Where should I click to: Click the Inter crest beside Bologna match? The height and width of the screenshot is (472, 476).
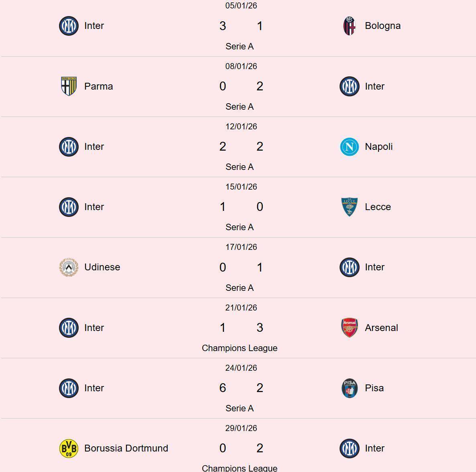(x=69, y=26)
